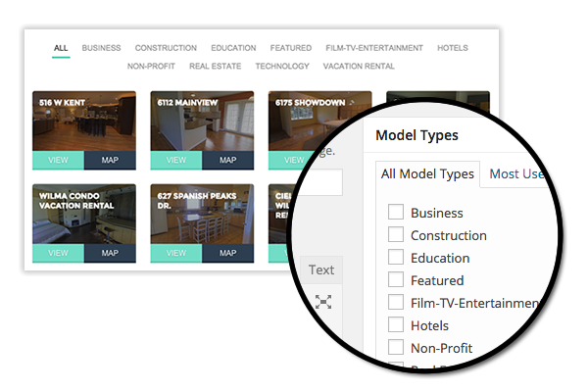The height and width of the screenshot is (392, 588).
Task: Open the Wilma Condo Vacation Rental thumbnail
Action: pos(84,215)
